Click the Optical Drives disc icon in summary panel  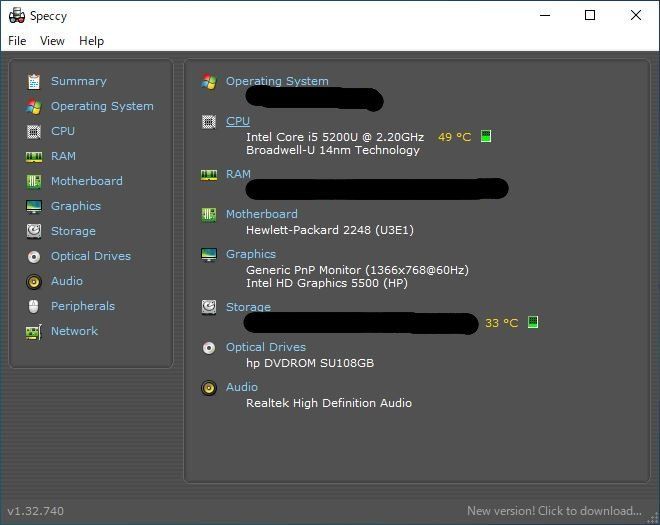click(209, 348)
